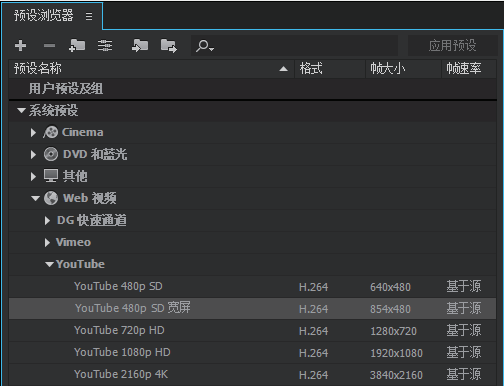504x386 pixels.
Task: Open the search magnifier dropdown
Action: click(x=205, y=46)
